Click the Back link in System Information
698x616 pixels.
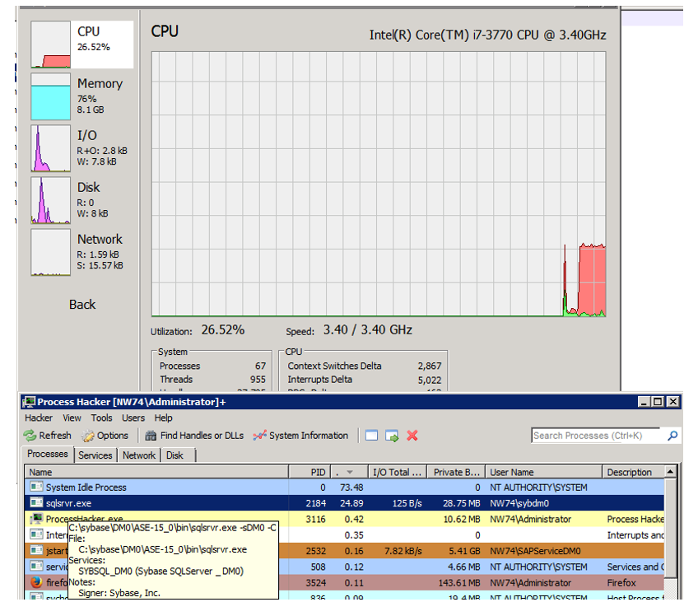tap(82, 305)
